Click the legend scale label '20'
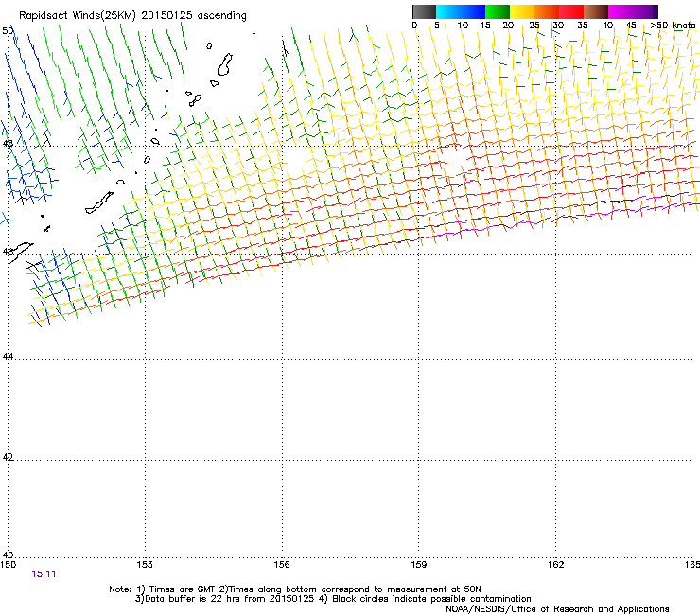 508,26
